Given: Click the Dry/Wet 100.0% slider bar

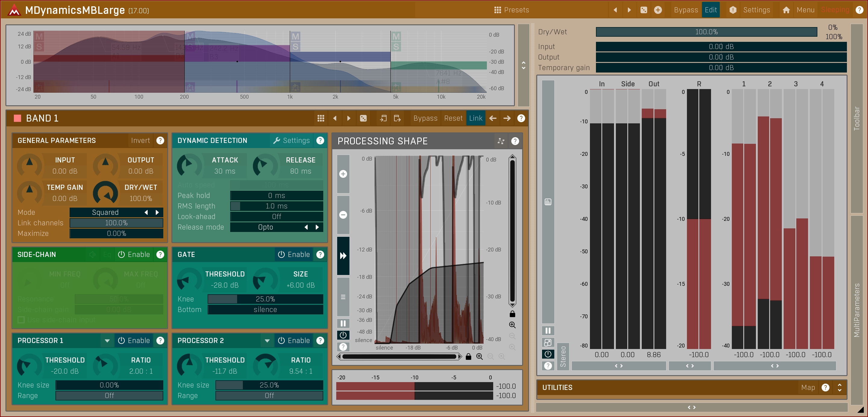Looking at the screenshot, I should 706,32.
